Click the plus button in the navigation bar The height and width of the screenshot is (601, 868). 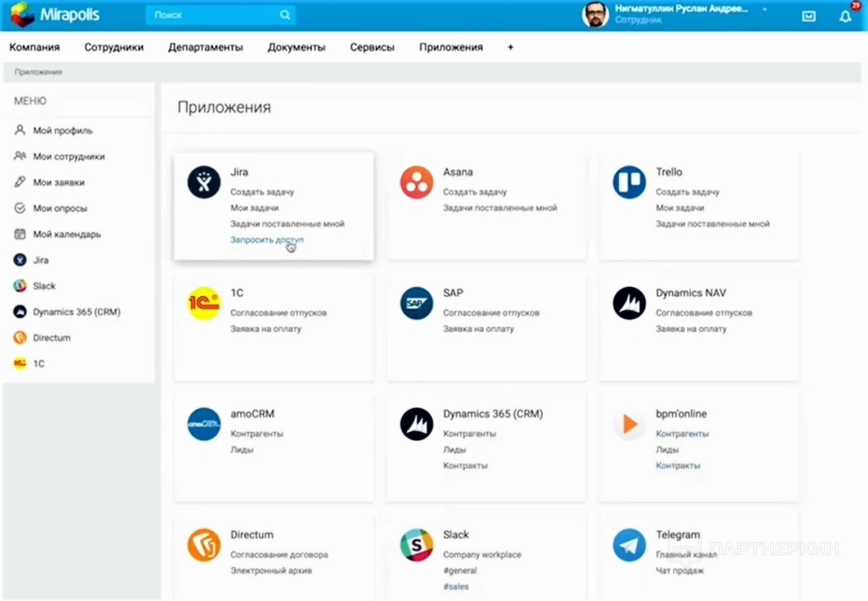click(510, 47)
